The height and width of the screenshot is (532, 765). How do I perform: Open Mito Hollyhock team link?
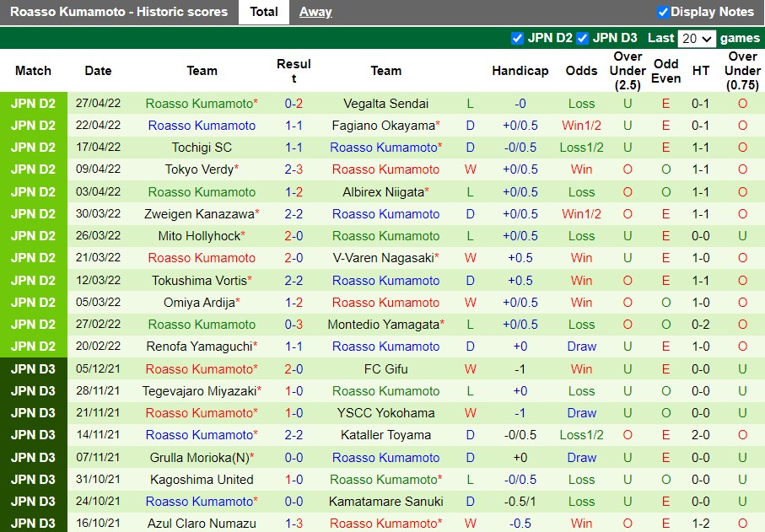pyautogui.click(x=199, y=236)
